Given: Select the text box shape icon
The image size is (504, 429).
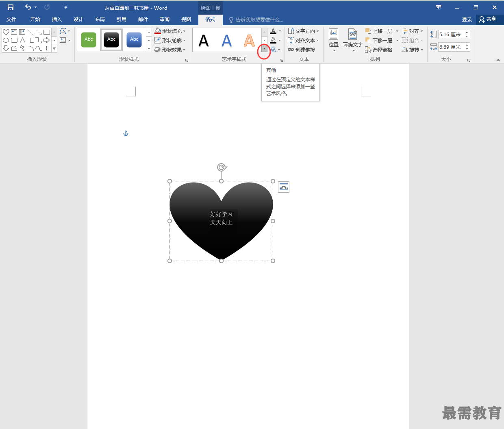Looking at the screenshot, I should (14, 32).
